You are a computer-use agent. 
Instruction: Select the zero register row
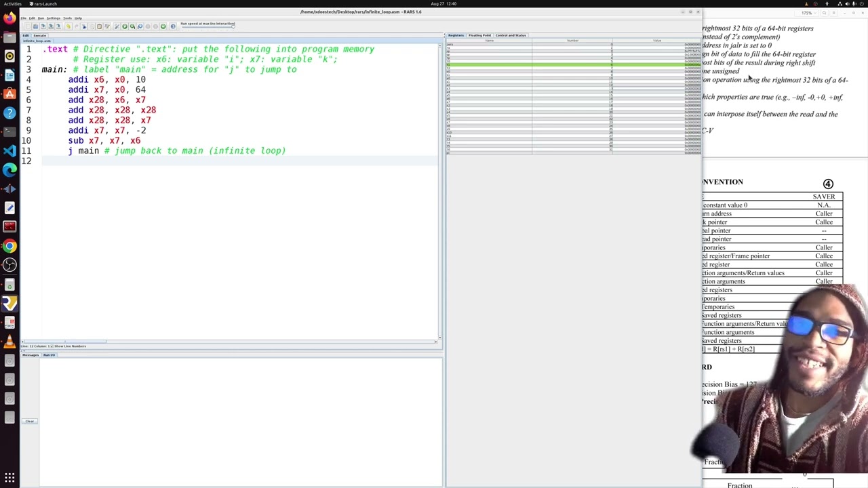pos(574,44)
